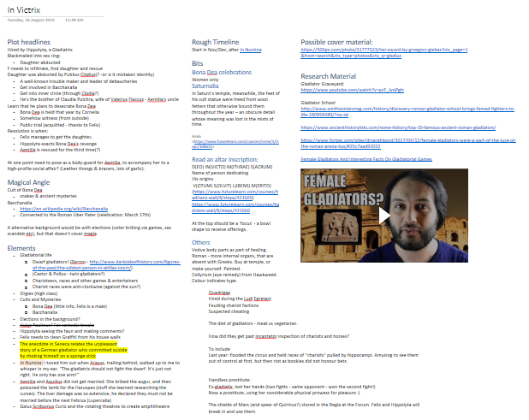Open the Gladiator Graveyard YouTube link
Screen dimensions: 529x420
[341, 89]
